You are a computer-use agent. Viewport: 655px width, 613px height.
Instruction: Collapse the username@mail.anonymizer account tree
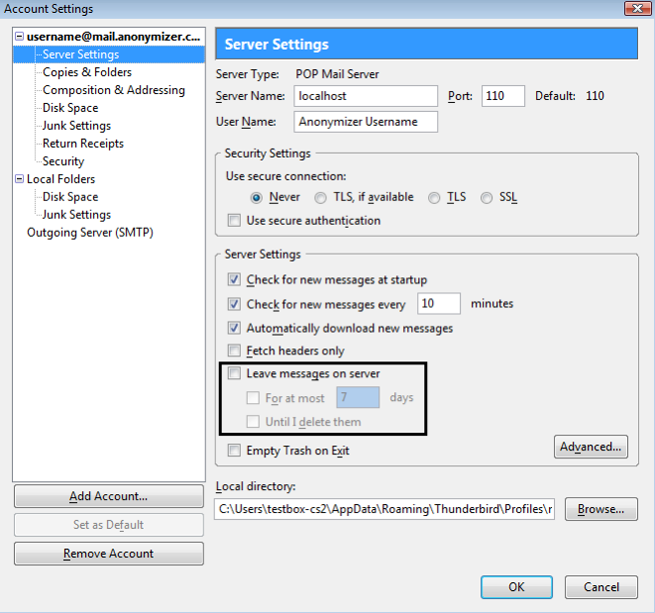point(19,37)
